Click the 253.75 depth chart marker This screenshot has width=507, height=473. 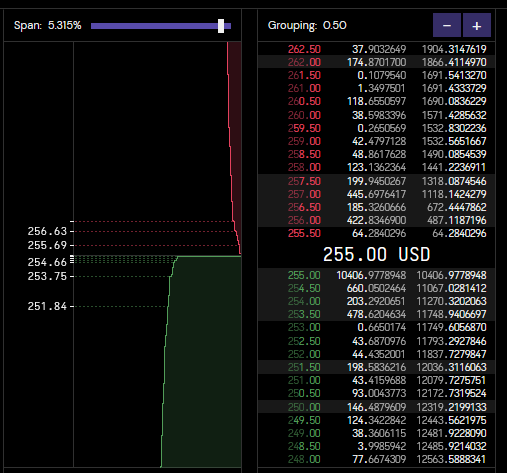point(47,276)
